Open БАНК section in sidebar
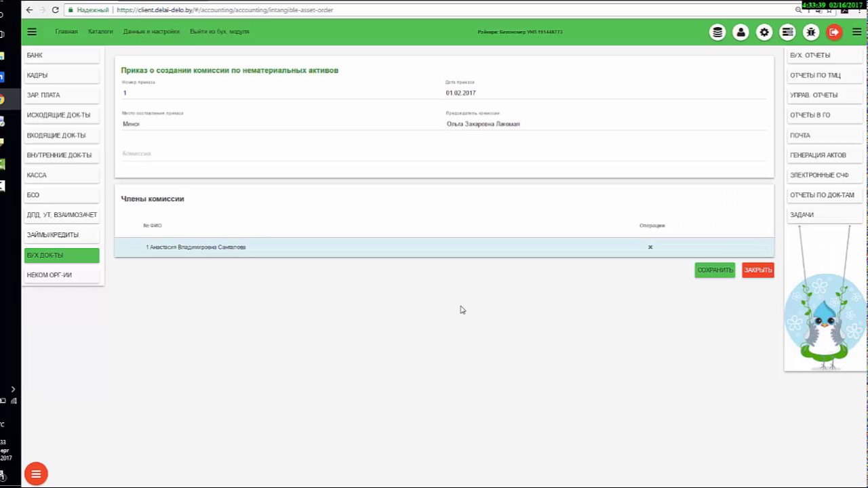 pos(62,56)
